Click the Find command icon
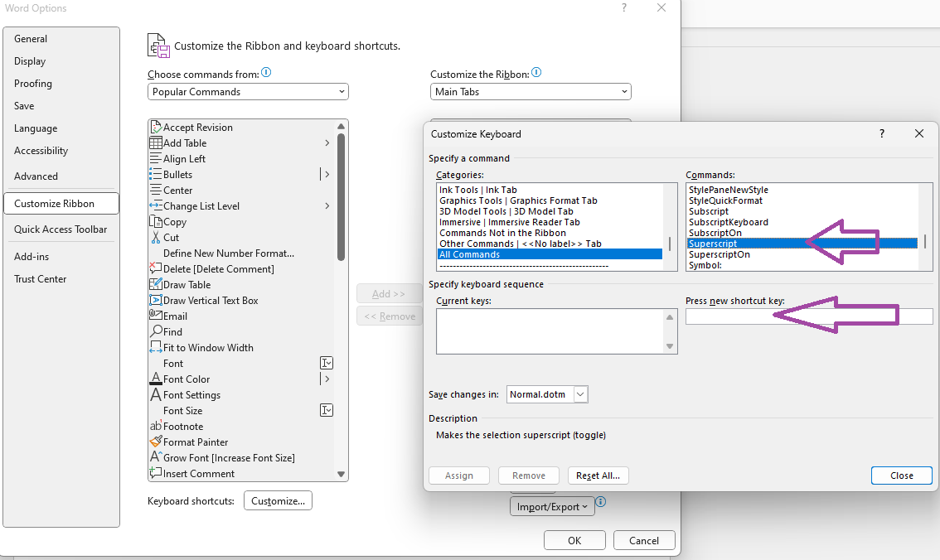This screenshot has width=940, height=560. coord(157,331)
